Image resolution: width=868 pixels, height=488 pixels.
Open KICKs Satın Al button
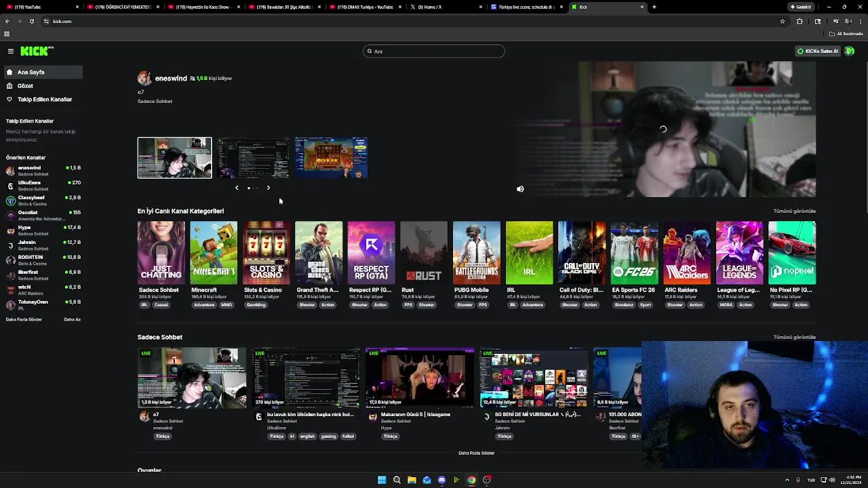pos(818,51)
